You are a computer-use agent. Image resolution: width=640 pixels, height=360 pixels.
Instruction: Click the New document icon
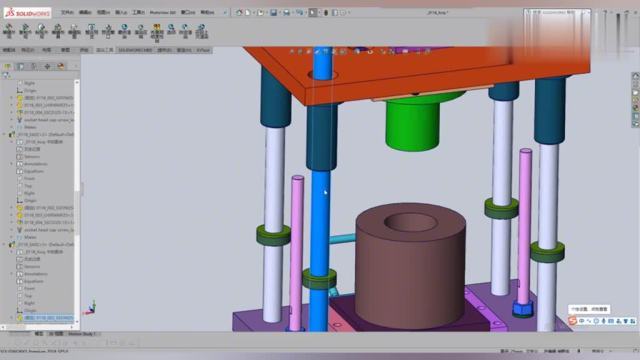(248, 13)
